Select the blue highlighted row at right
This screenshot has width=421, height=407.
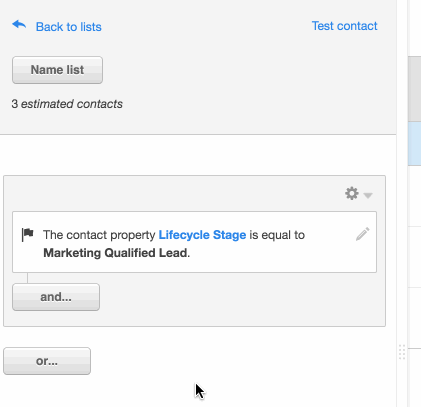tap(414, 143)
